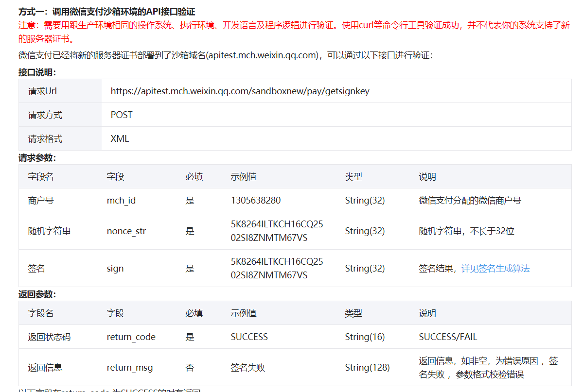Click the 随机字符串 row label
The width and height of the screenshot is (583, 392).
click(x=49, y=231)
